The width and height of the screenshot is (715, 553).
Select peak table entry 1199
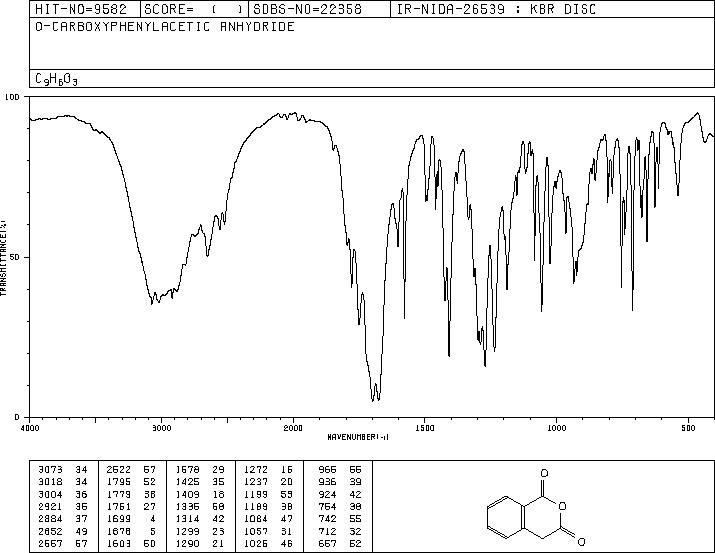pyautogui.click(x=256, y=495)
